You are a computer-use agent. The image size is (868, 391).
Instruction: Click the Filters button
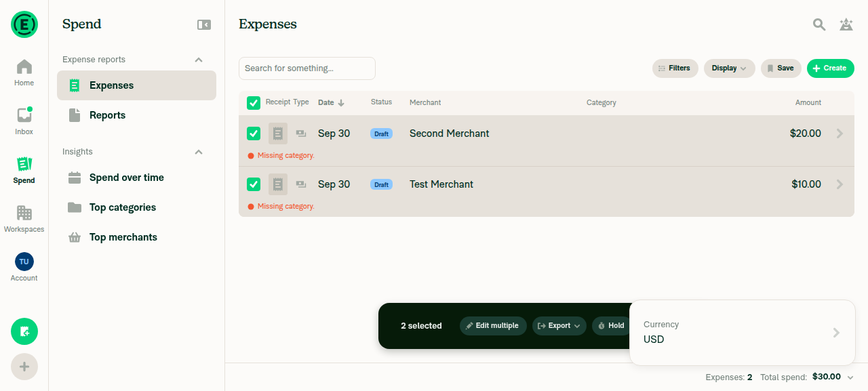tap(675, 68)
